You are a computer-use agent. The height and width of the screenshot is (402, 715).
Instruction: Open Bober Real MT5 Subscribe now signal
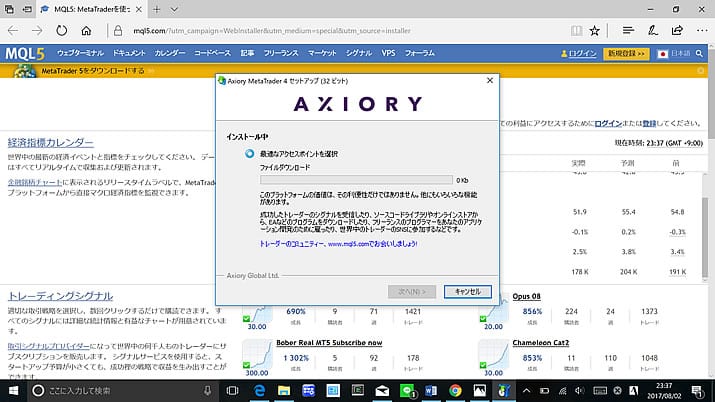[329, 343]
